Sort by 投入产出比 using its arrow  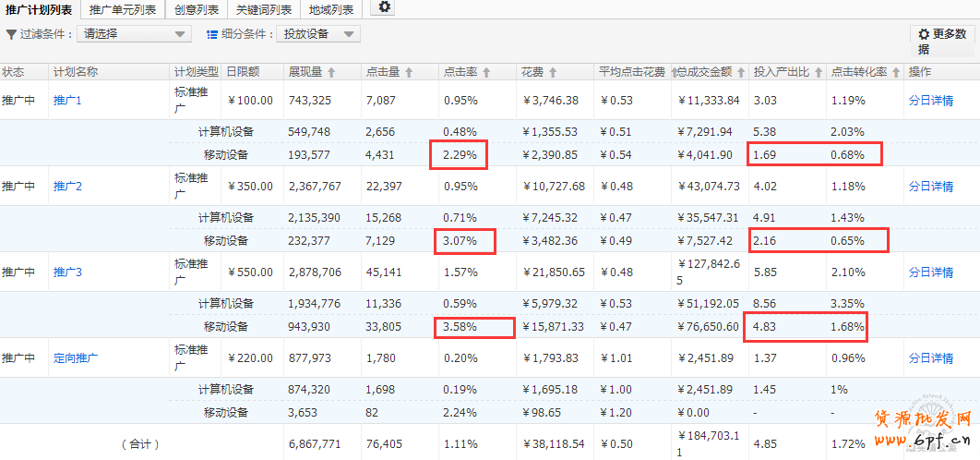pyautogui.click(x=818, y=72)
